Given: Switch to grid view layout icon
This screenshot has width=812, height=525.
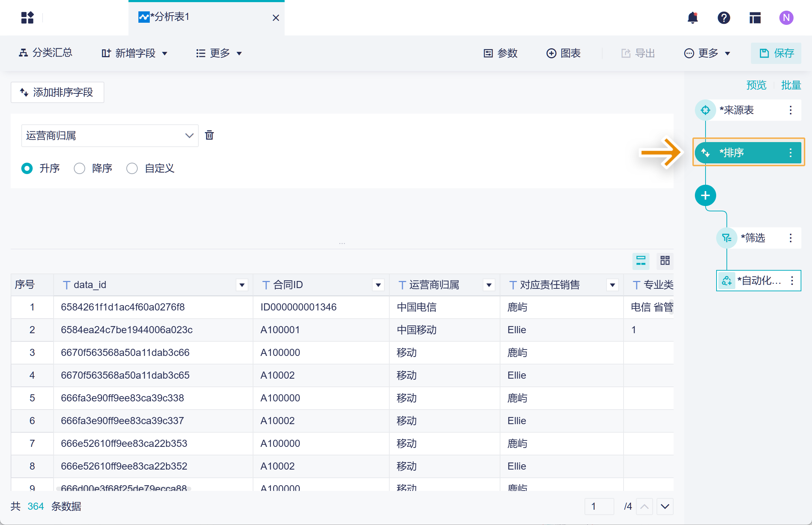Looking at the screenshot, I should pos(665,261).
